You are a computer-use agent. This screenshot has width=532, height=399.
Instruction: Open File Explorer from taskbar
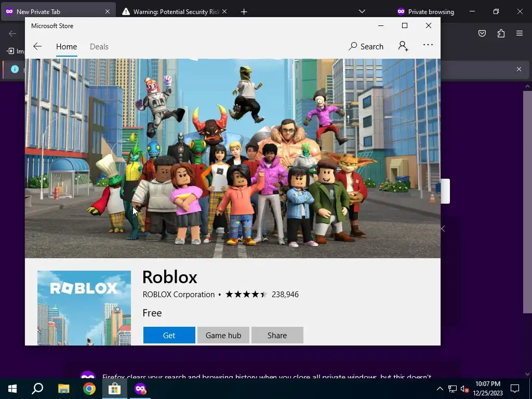coord(63,389)
